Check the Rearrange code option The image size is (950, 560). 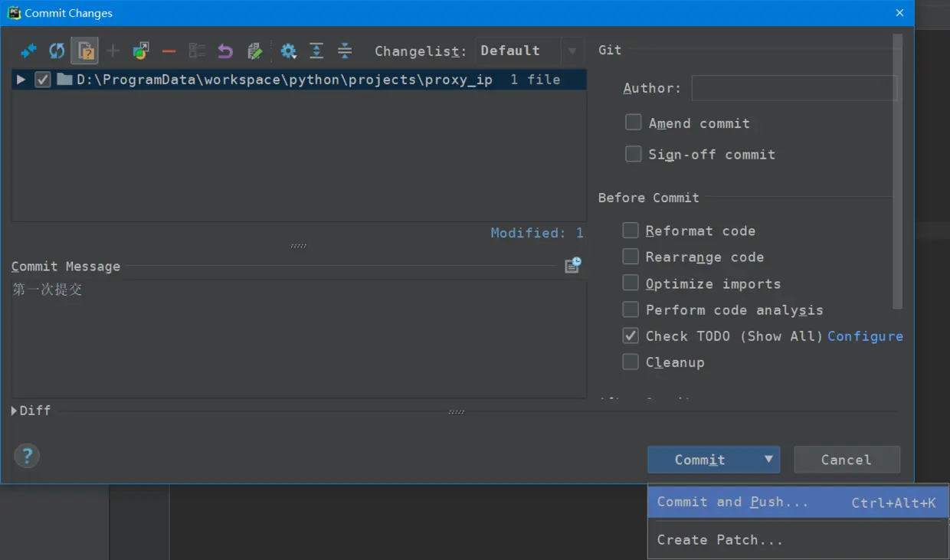[630, 257]
